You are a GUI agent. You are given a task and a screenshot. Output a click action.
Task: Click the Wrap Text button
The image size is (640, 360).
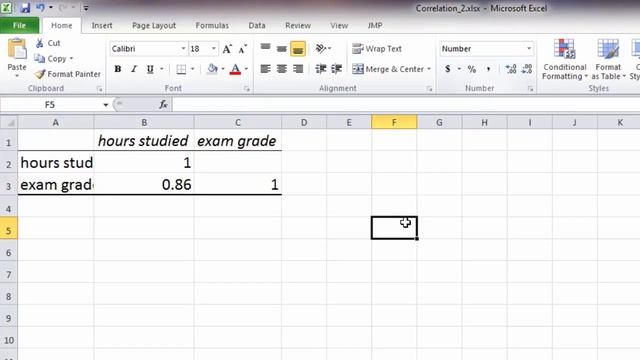(377, 49)
